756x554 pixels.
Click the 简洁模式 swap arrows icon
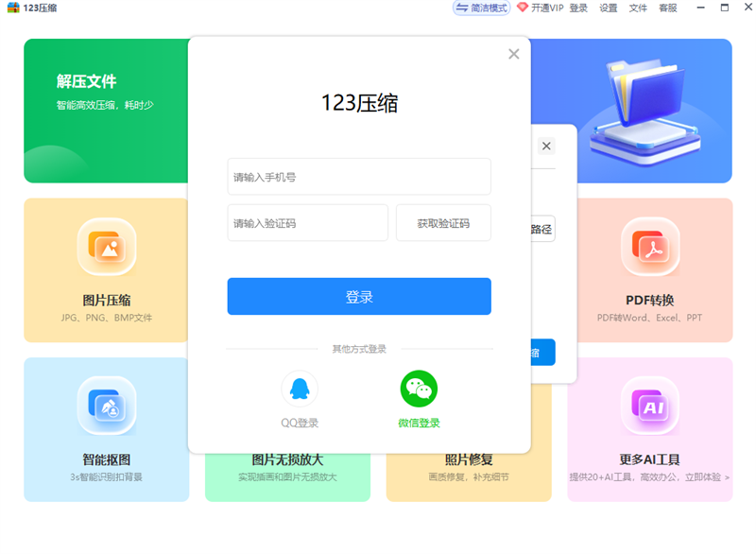pos(462,8)
